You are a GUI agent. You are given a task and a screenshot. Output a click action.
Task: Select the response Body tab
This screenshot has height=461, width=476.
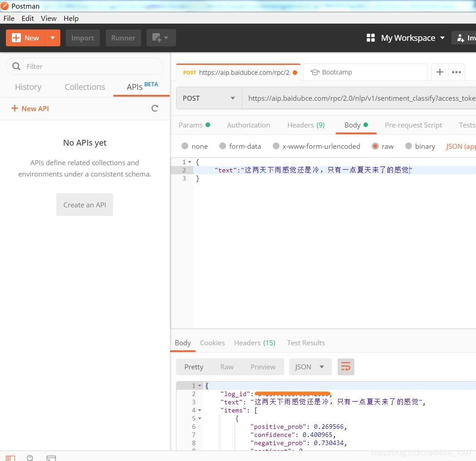tap(183, 343)
